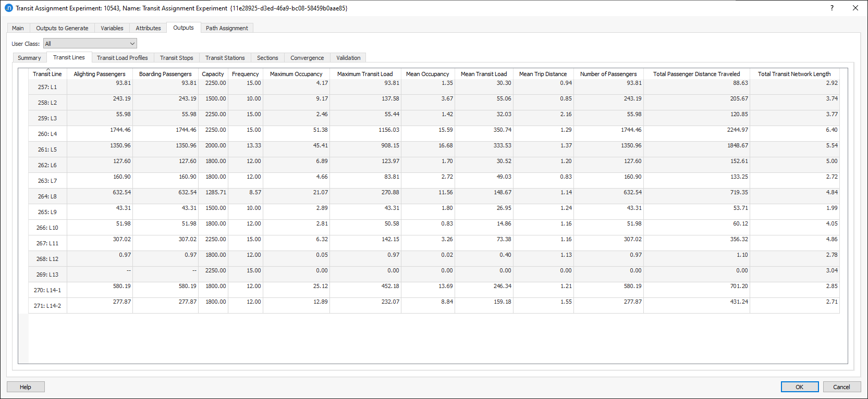
Task: Switch to the Main tab
Action: tap(18, 28)
